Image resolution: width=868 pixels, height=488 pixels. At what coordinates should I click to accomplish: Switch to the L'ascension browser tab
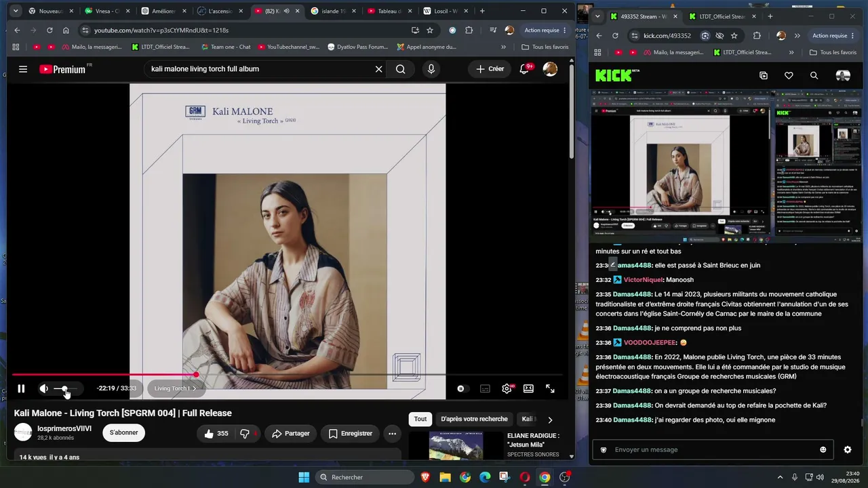click(220, 11)
